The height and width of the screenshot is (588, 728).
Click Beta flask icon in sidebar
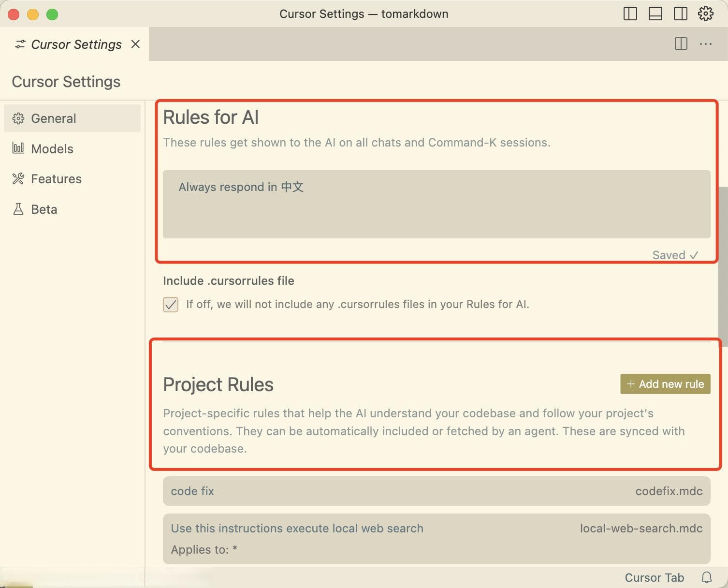pyautogui.click(x=18, y=209)
